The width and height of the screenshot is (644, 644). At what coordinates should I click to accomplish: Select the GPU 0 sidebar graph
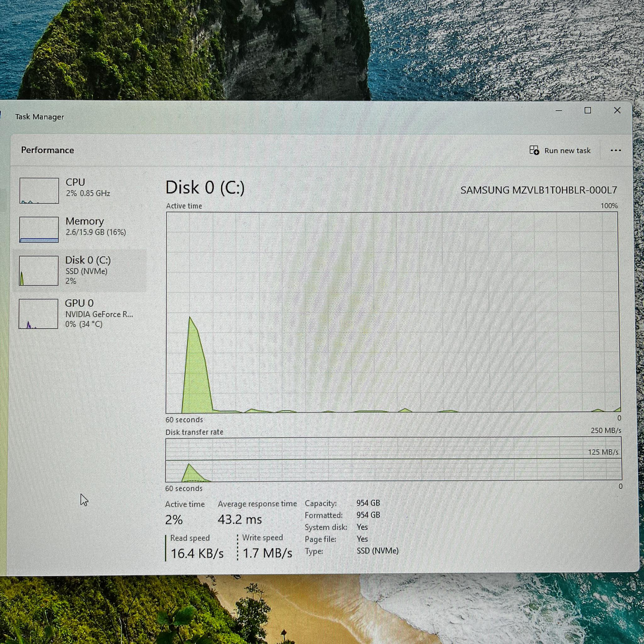(38, 314)
